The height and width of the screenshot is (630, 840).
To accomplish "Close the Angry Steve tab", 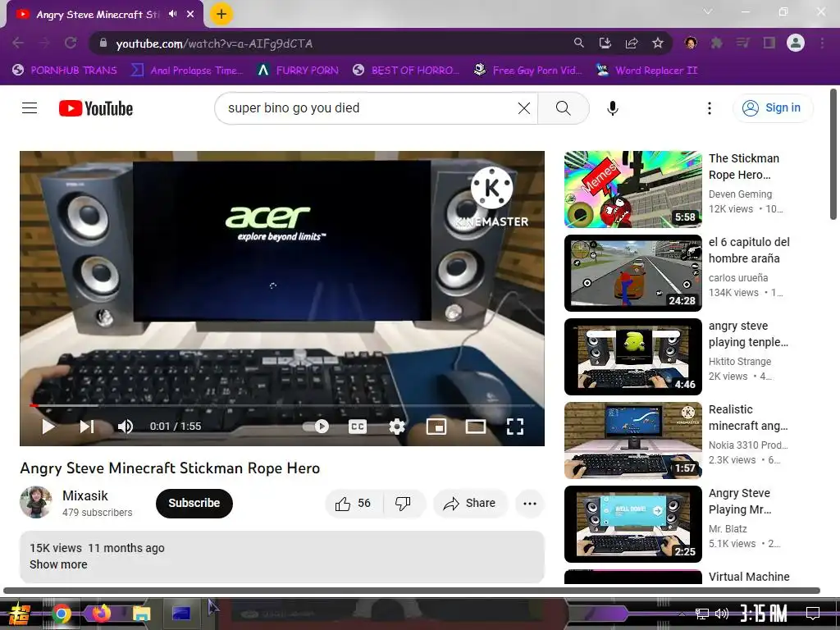I will click(x=190, y=14).
